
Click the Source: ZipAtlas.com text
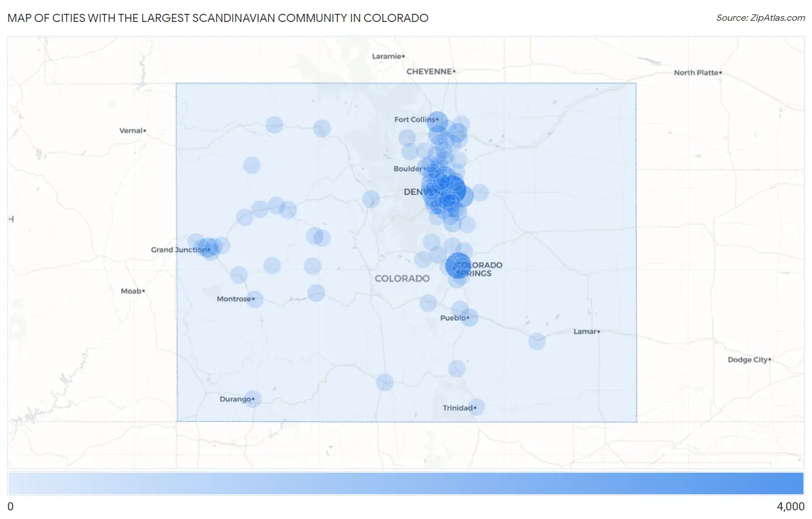pos(761,18)
